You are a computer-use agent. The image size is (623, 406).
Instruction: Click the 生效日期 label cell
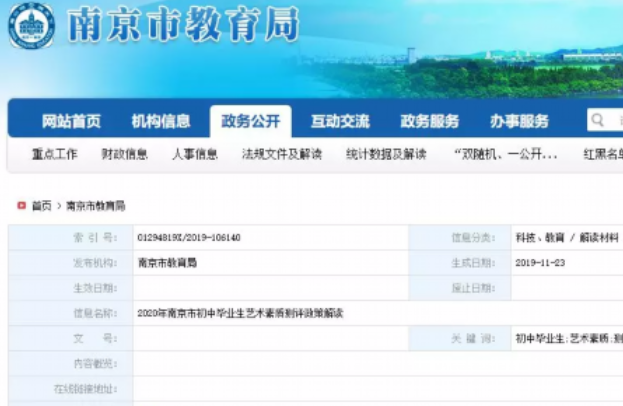(71, 288)
